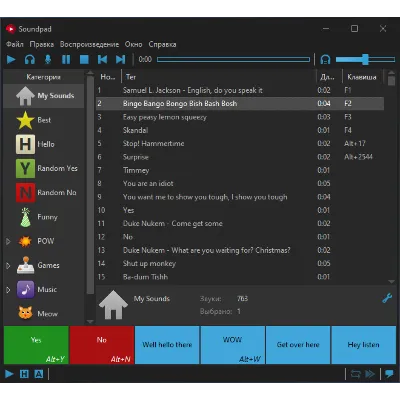Viewport: 400px width, 400px height.
Task: Click the Hey listen tile
Action: tap(363, 345)
